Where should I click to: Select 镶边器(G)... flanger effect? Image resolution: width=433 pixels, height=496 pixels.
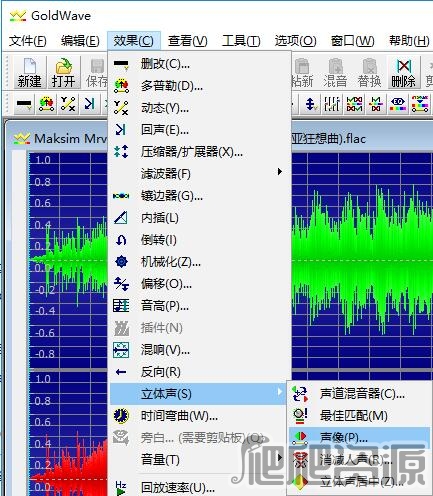tap(200, 196)
